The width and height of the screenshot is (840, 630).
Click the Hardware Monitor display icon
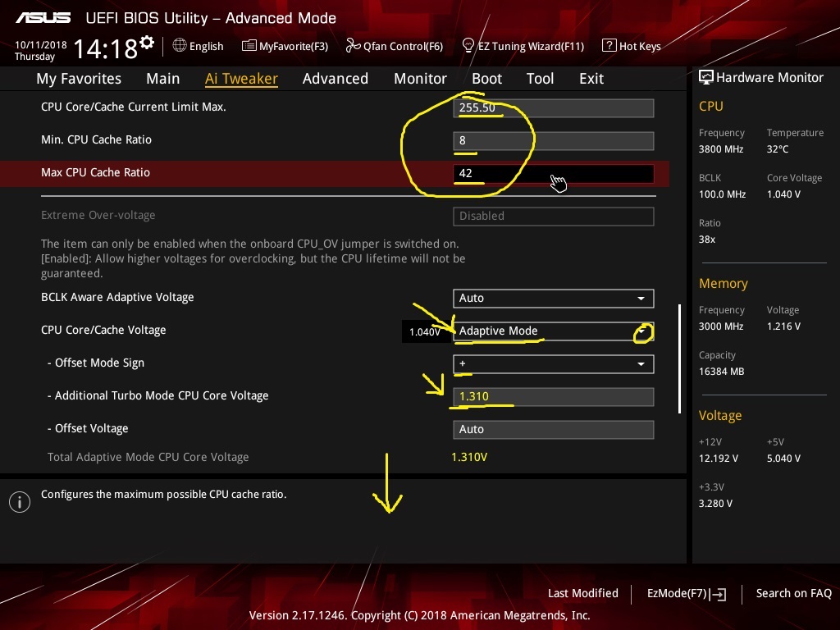tap(706, 78)
